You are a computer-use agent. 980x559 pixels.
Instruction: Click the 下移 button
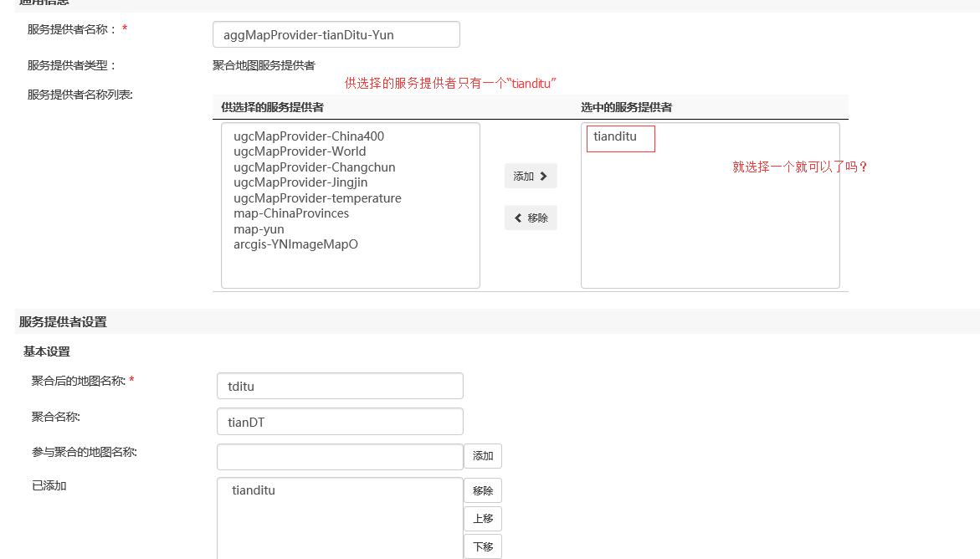[x=483, y=546]
